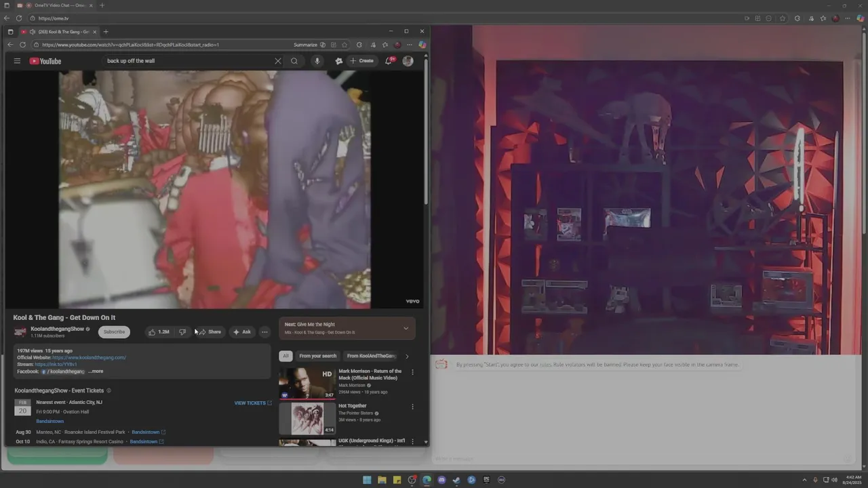Click the video player to pause

coord(214,189)
